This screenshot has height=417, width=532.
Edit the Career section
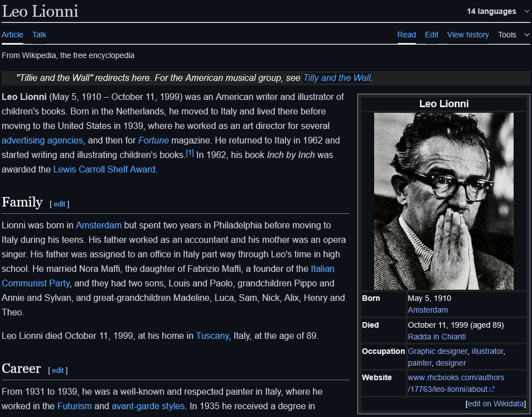pos(57,371)
